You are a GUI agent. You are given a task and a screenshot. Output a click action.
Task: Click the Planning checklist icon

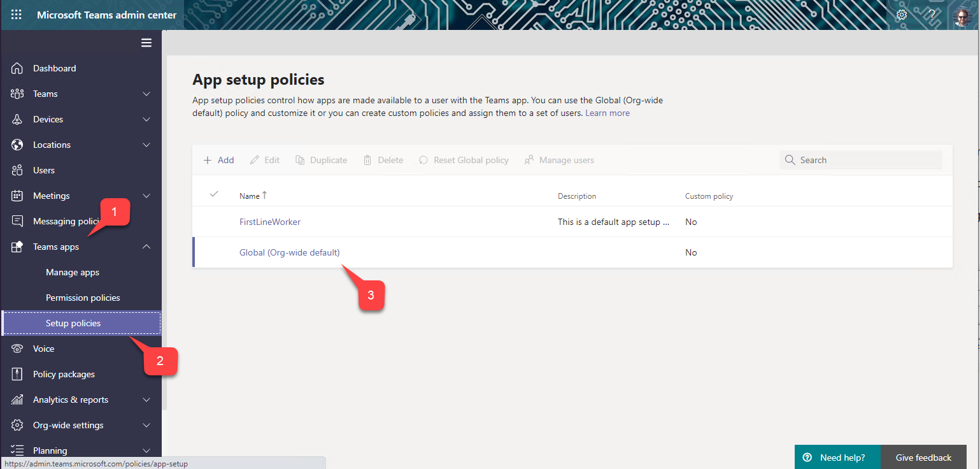click(17, 451)
